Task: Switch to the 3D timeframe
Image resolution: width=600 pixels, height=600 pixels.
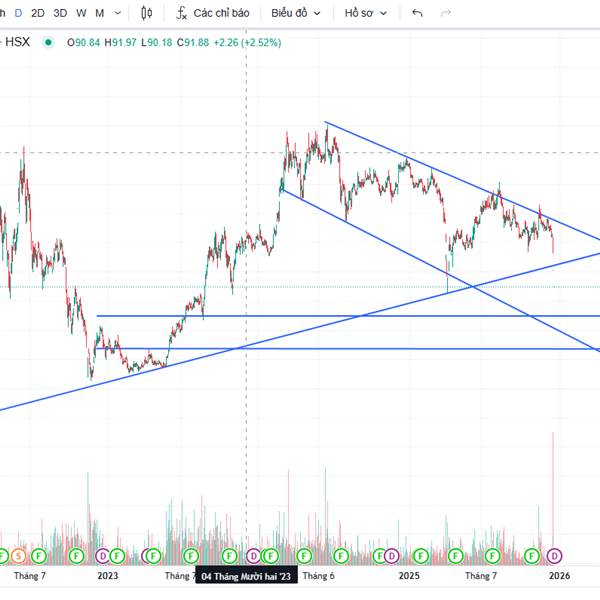Action: coord(60,13)
